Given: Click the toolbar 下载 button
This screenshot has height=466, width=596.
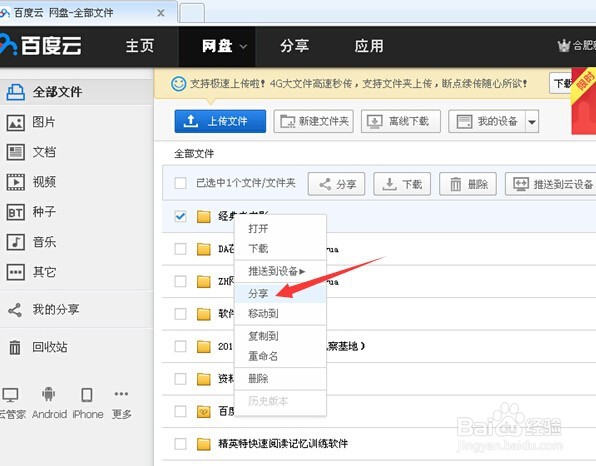Looking at the screenshot, I should click(402, 184).
